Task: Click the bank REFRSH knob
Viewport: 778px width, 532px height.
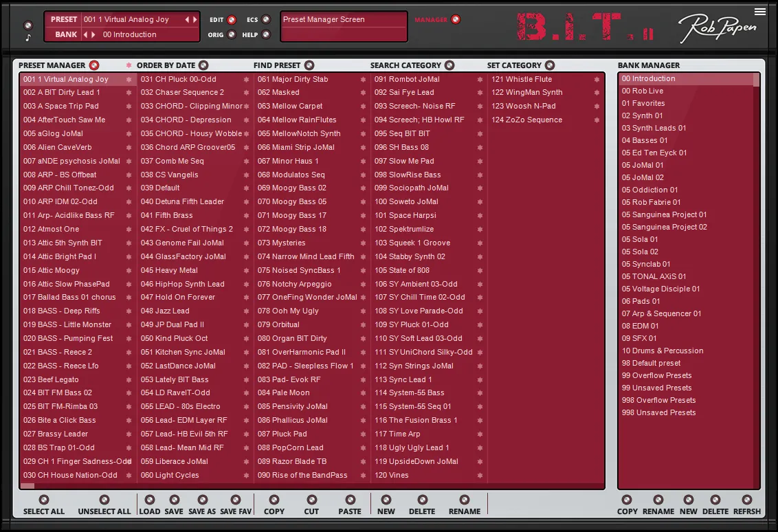Action: [747, 500]
